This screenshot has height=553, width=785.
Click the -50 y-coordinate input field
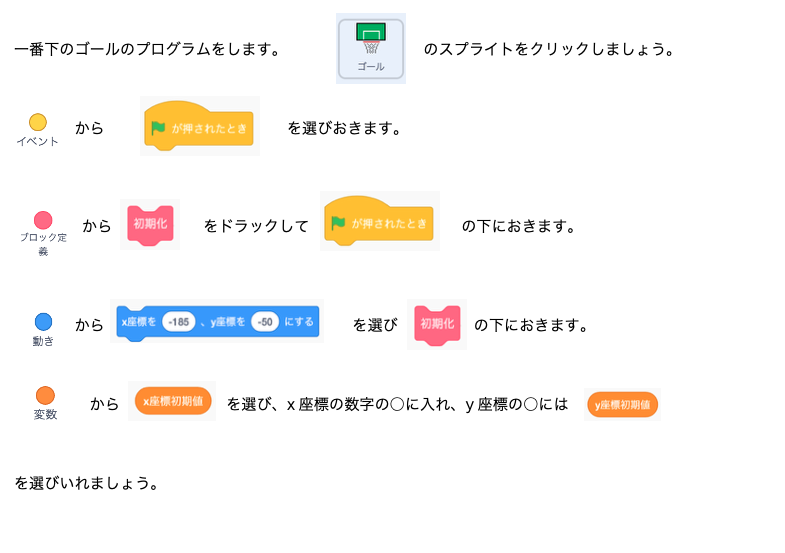point(265,322)
